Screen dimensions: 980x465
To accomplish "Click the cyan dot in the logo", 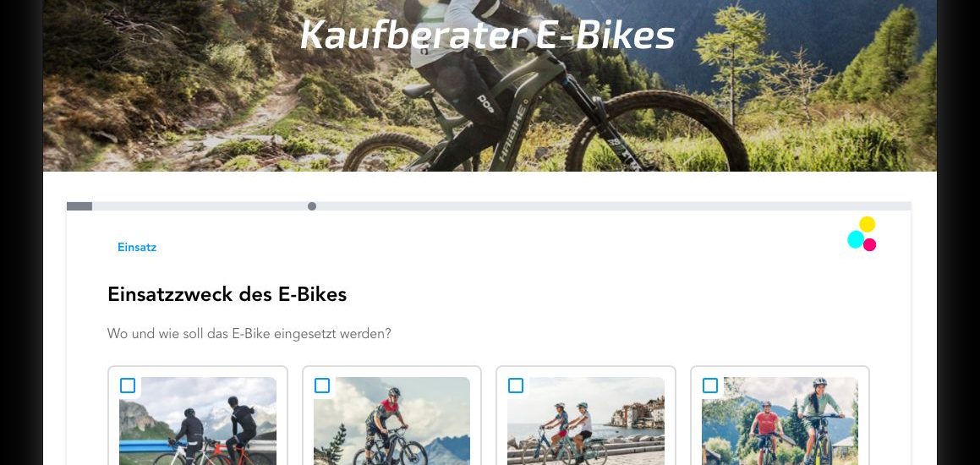I will point(856,239).
